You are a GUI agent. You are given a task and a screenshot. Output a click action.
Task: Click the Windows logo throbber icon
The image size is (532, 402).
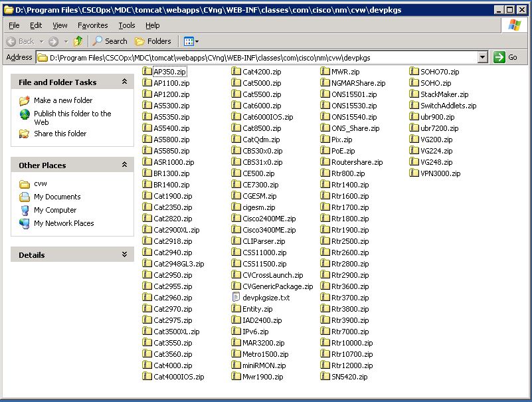(514, 25)
